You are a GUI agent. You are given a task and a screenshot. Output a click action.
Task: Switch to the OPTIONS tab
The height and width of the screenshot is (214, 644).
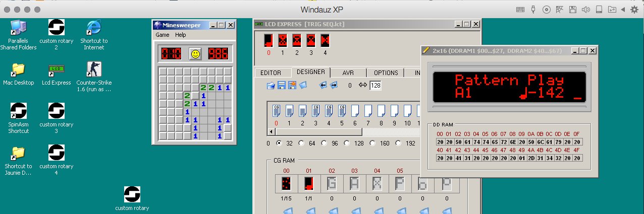tap(386, 73)
